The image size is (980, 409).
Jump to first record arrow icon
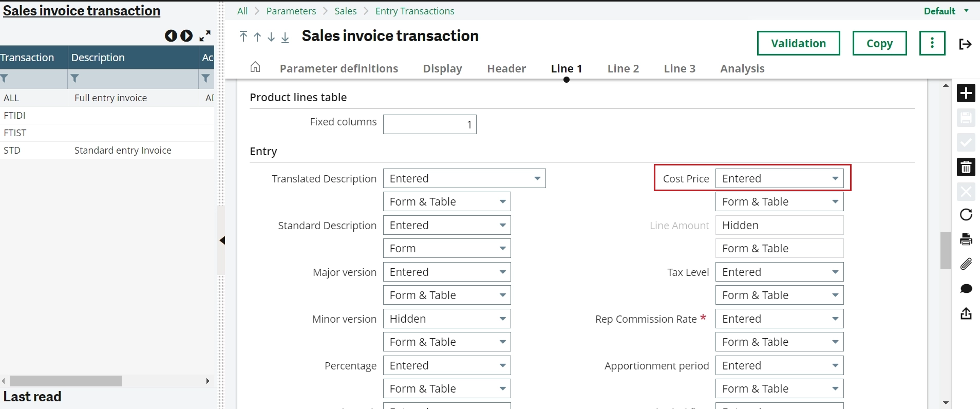coord(243,36)
